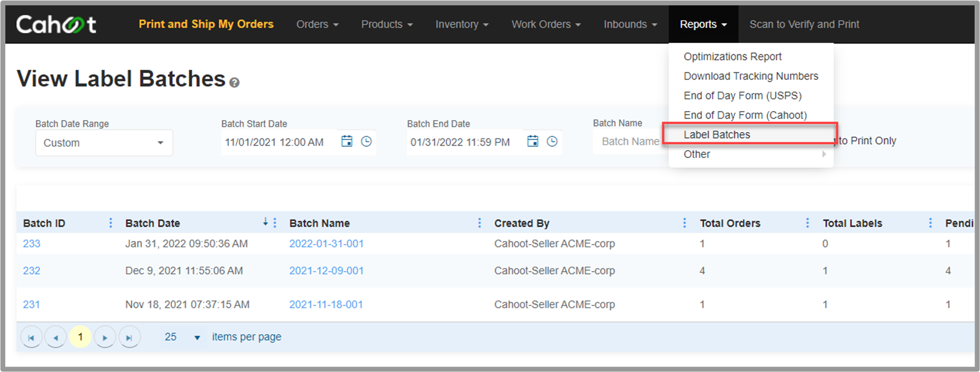Collapse the Reports menu
980x372 pixels.
[x=703, y=24]
